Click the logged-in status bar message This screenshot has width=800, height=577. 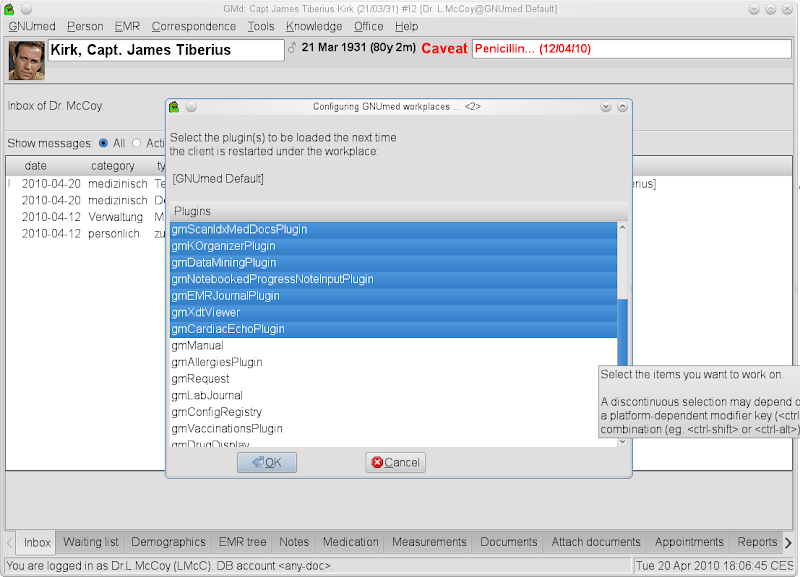point(170,566)
